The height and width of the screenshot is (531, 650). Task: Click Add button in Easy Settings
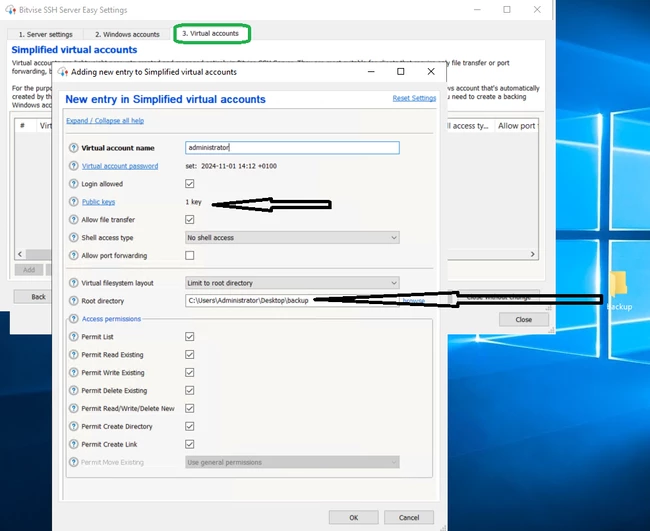[x=29, y=270]
